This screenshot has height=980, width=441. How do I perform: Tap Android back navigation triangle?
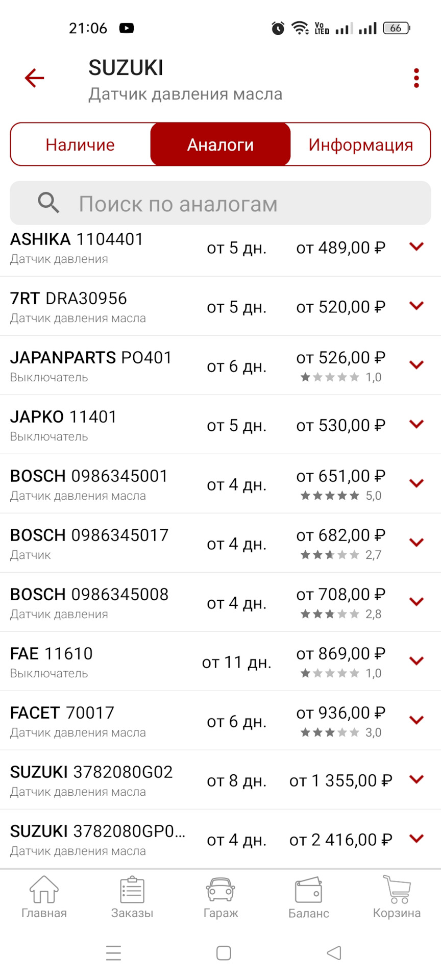[x=334, y=952]
